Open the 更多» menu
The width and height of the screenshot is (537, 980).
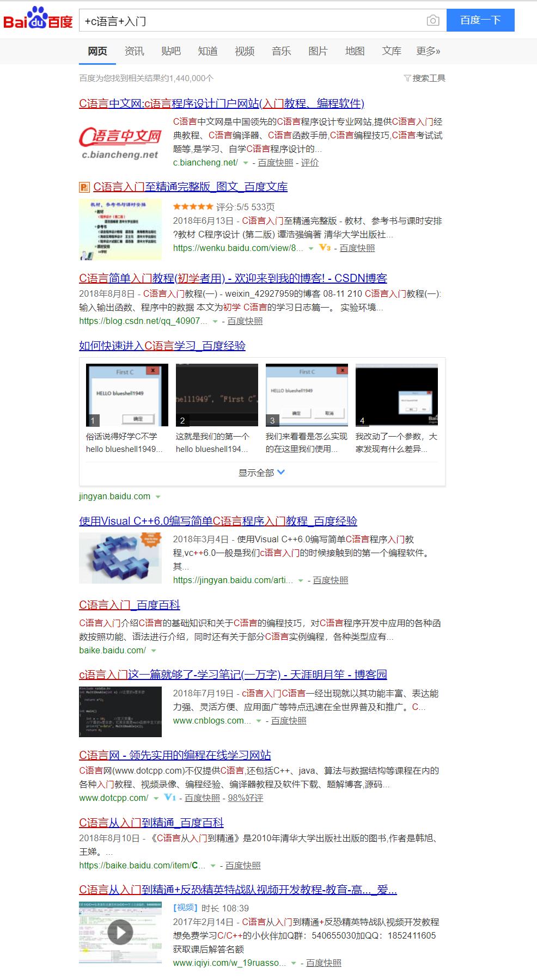tap(428, 51)
